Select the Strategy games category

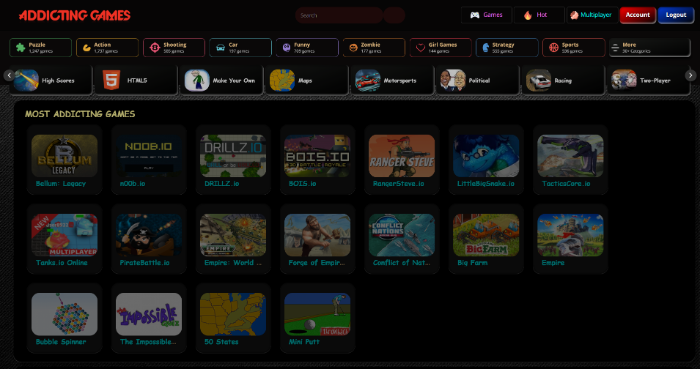click(x=507, y=48)
